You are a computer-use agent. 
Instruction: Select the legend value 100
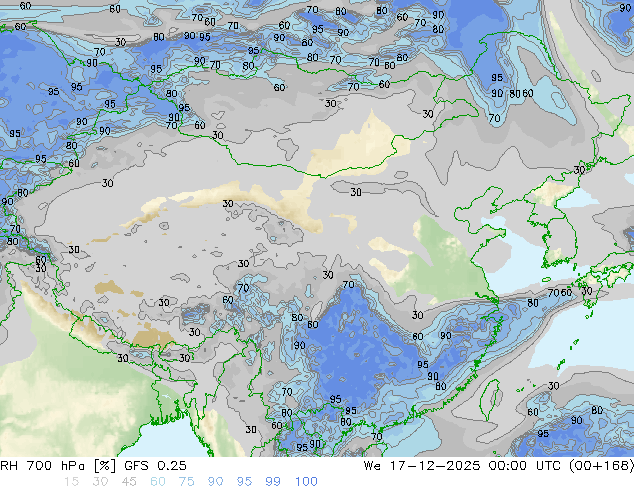click(306, 482)
